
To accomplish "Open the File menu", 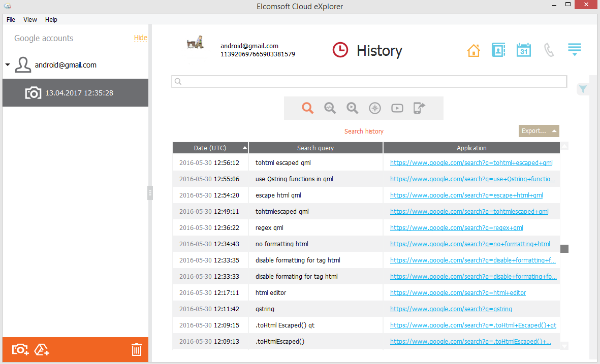I will pyautogui.click(x=11, y=19).
